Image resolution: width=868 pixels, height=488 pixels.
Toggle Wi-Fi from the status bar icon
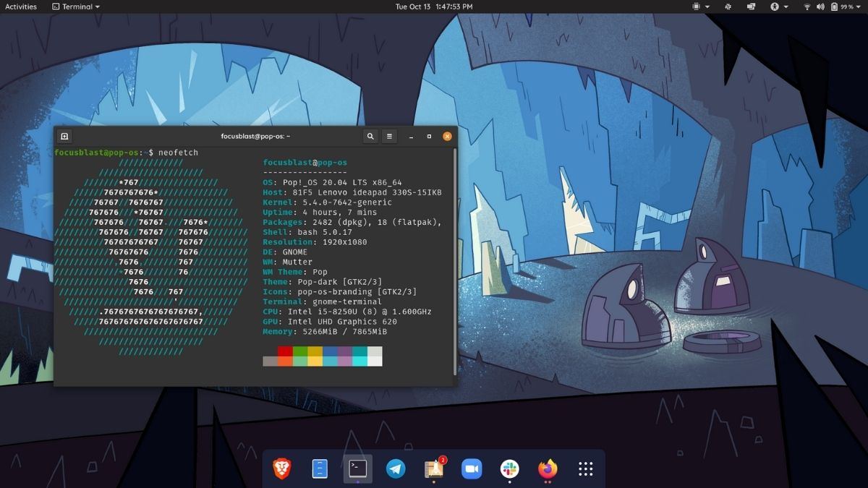tap(809, 7)
